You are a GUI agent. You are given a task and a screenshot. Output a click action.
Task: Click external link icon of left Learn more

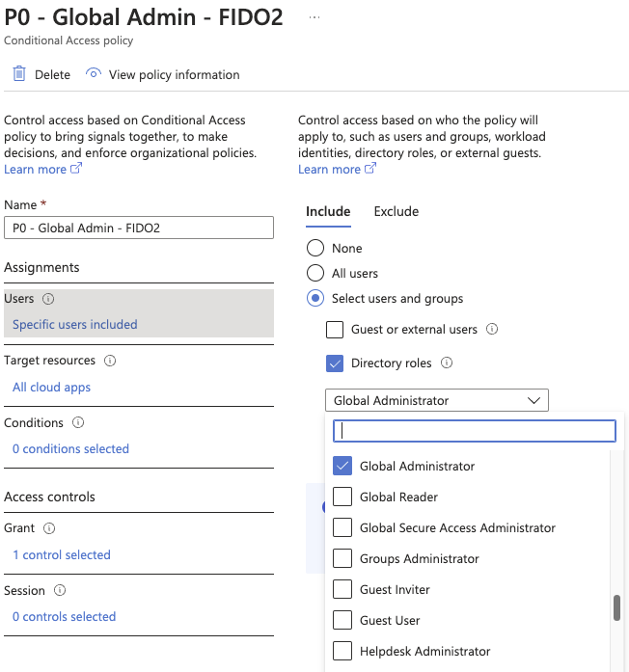[x=76, y=168]
